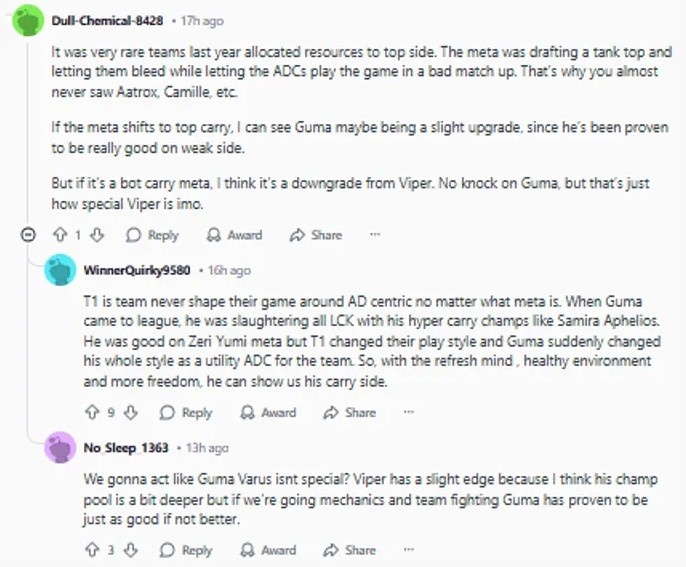The width and height of the screenshot is (686, 567).
Task: Open more options on No_Sleep_1363's comment
Action: click(x=409, y=549)
